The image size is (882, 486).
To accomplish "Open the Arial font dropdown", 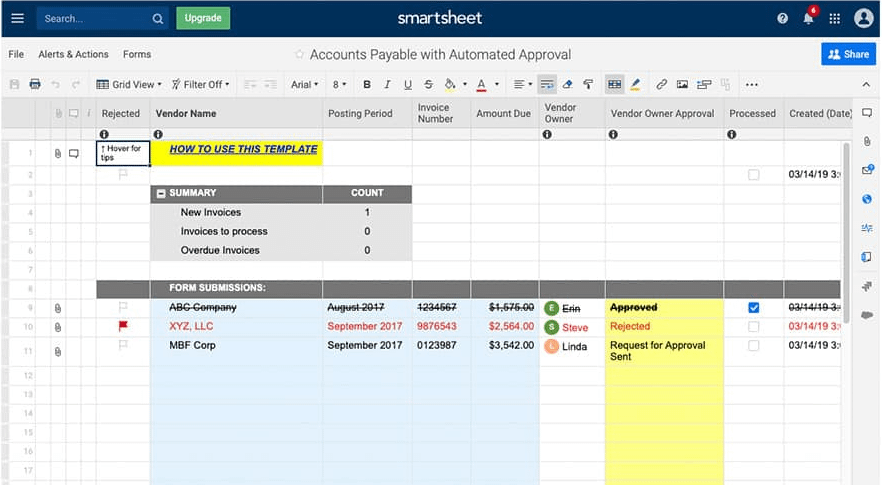I will [x=304, y=84].
